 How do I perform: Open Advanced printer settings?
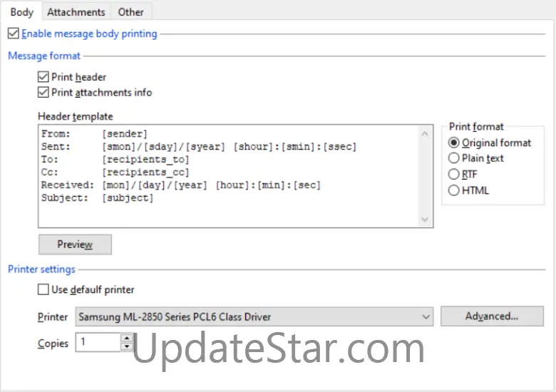[492, 316]
